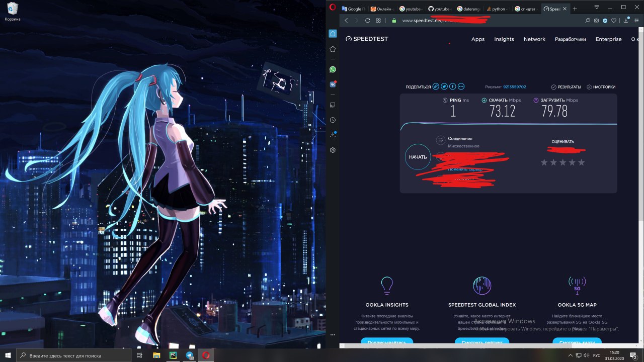Click the forward navigation arrow
The image size is (644, 362).
click(357, 21)
